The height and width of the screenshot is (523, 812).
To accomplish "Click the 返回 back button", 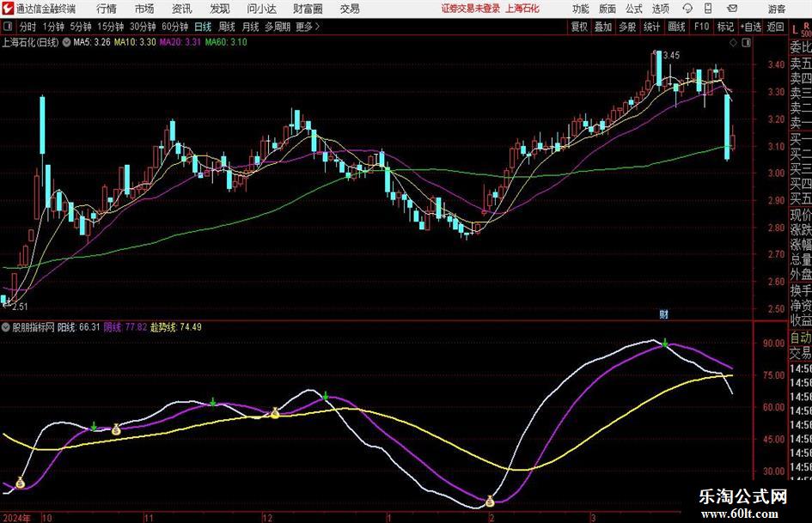I will coord(775,27).
